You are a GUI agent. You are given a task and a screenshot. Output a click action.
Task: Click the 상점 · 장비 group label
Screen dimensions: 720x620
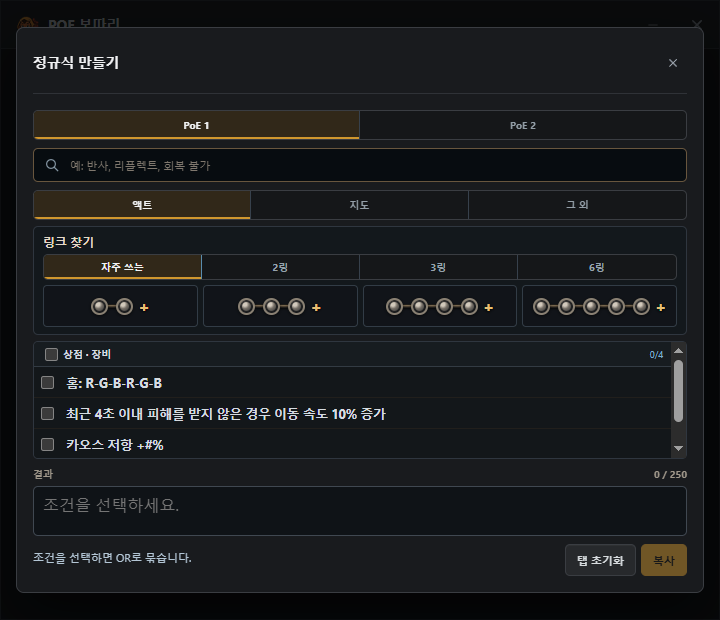pos(87,354)
